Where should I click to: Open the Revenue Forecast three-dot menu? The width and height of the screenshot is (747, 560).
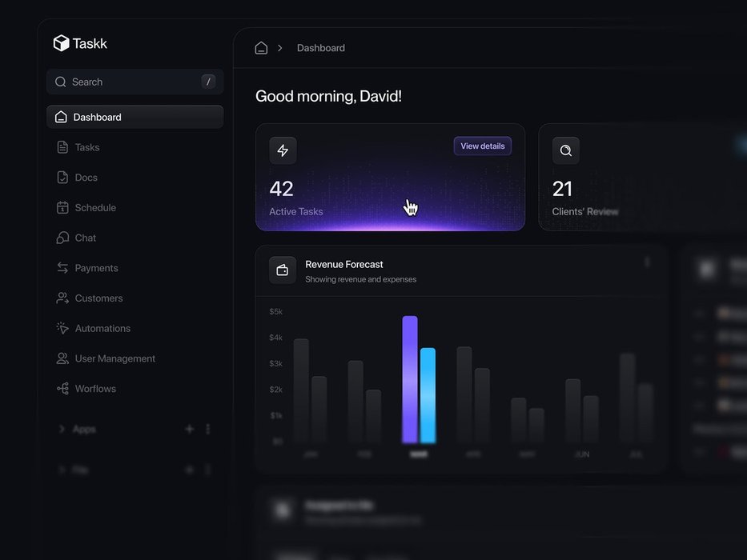pyautogui.click(x=647, y=262)
